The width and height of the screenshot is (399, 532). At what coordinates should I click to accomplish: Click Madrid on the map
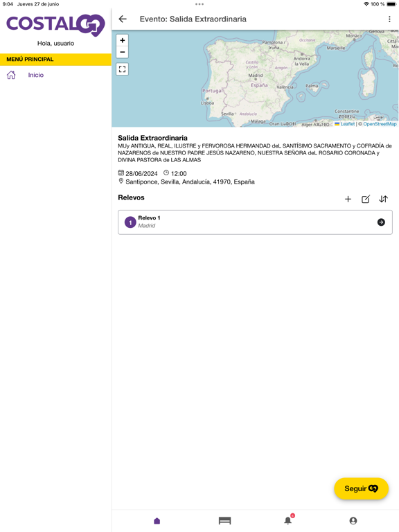coord(256,76)
